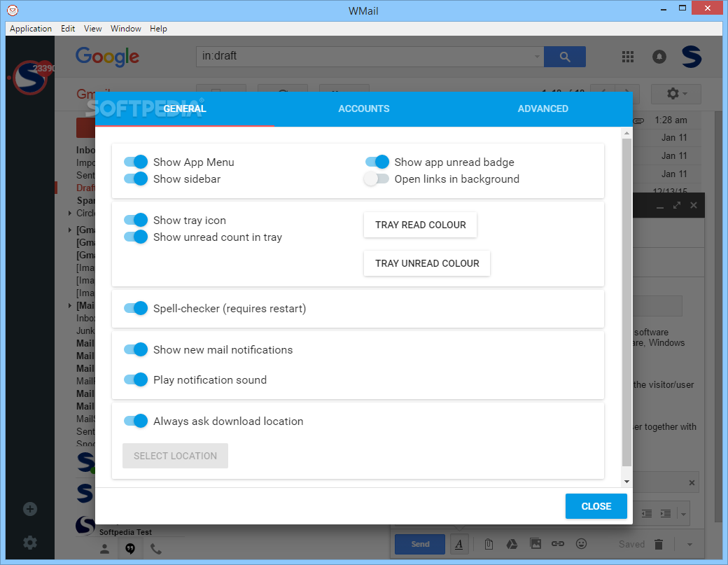Screen dimensions: 728x565
Task: Open Hangouts phone calls icon
Action: [x=156, y=549]
